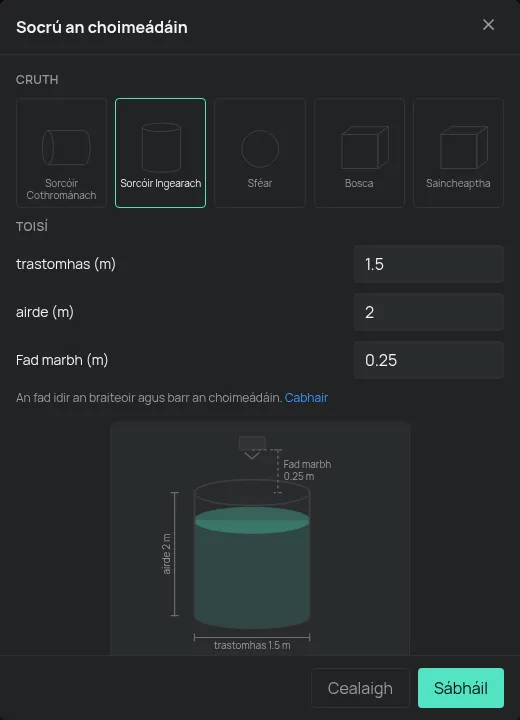Click the 'An fad idir an braiteoir' description
The image size is (520, 720).
[149, 398]
